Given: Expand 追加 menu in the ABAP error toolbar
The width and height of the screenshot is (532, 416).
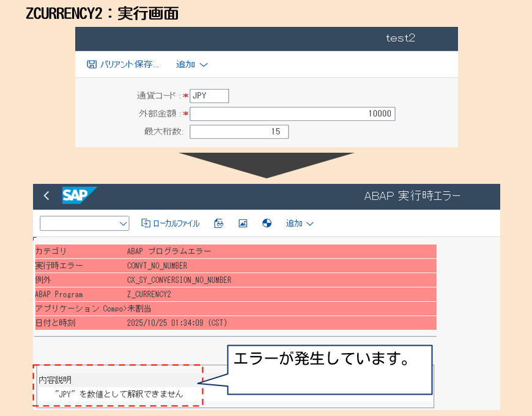Looking at the screenshot, I should [x=300, y=224].
